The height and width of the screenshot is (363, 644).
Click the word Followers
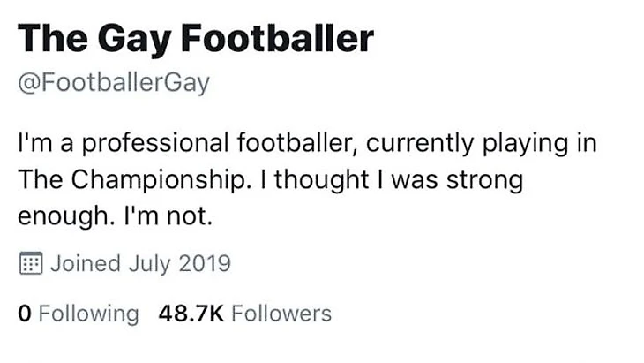tap(281, 313)
